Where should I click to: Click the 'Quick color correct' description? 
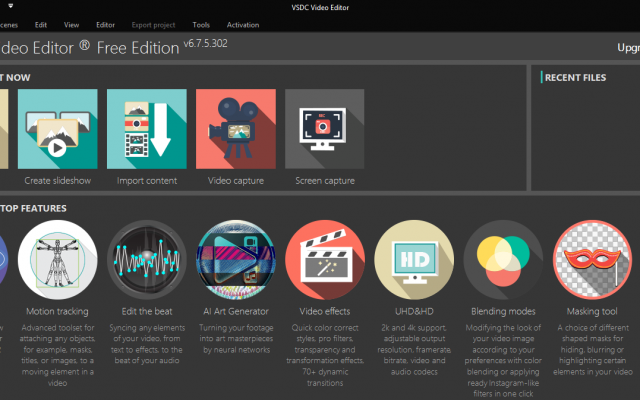[325, 355]
